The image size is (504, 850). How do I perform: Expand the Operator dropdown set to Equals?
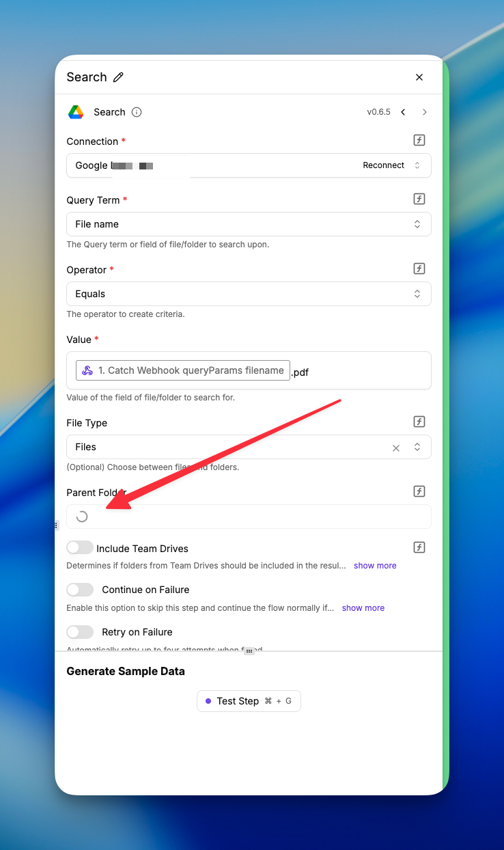pyautogui.click(x=249, y=294)
